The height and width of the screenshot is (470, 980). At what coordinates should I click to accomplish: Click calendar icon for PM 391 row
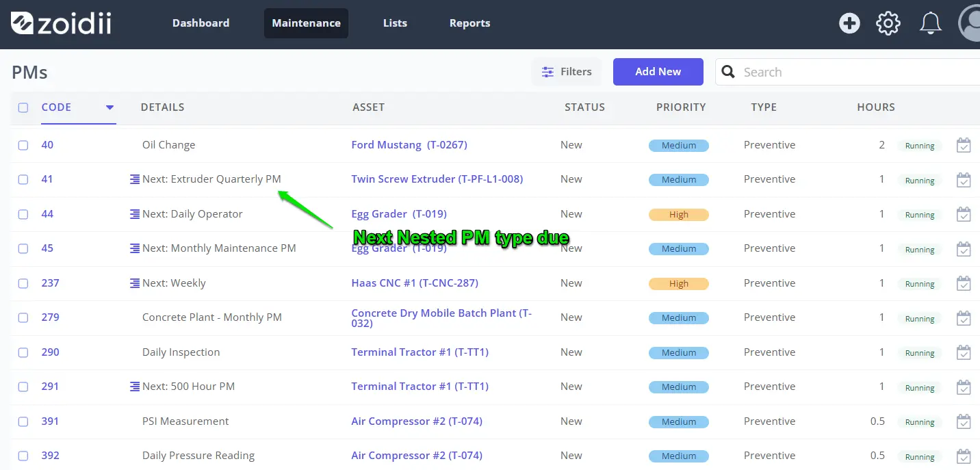(x=964, y=421)
